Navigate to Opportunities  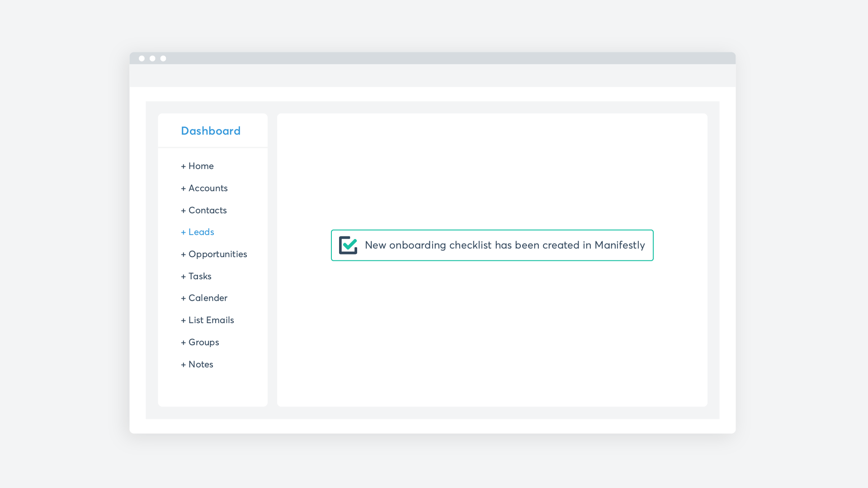tap(214, 254)
